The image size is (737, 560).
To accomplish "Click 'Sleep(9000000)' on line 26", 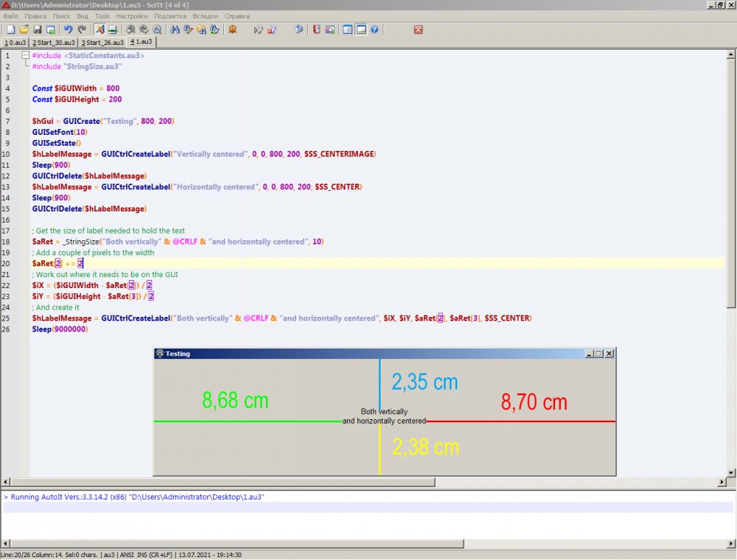I will 60,329.
